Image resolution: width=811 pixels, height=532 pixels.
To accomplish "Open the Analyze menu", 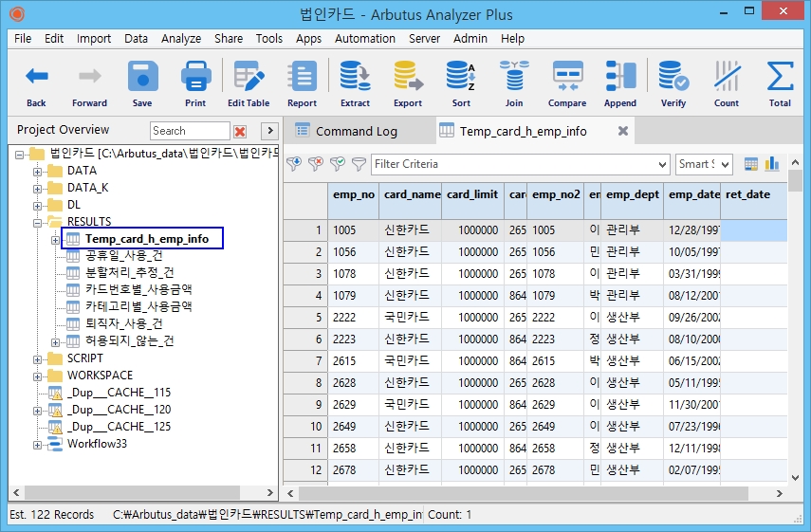I will pyautogui.click(x=180, y=39).
